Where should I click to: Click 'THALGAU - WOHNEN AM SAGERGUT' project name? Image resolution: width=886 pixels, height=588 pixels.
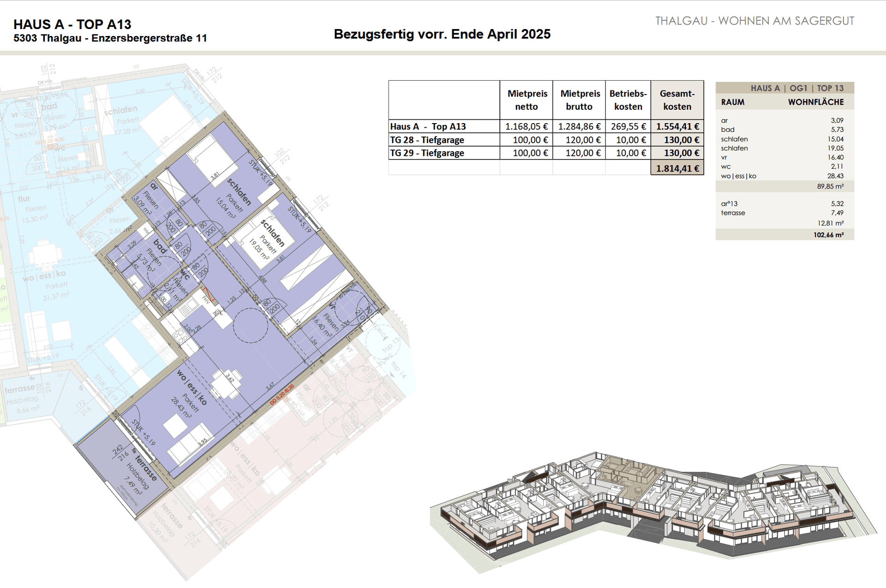point(754,21)
